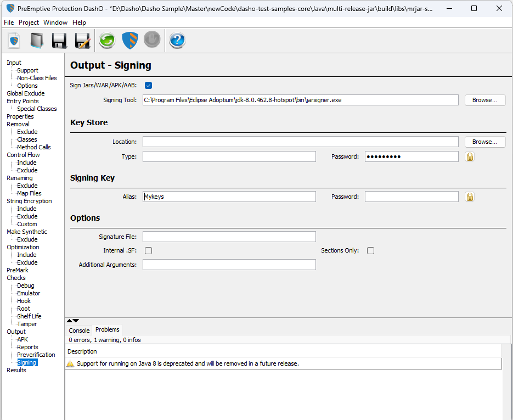
Task: Click the greyed-out stop hand icon
Action: [152, 40]
